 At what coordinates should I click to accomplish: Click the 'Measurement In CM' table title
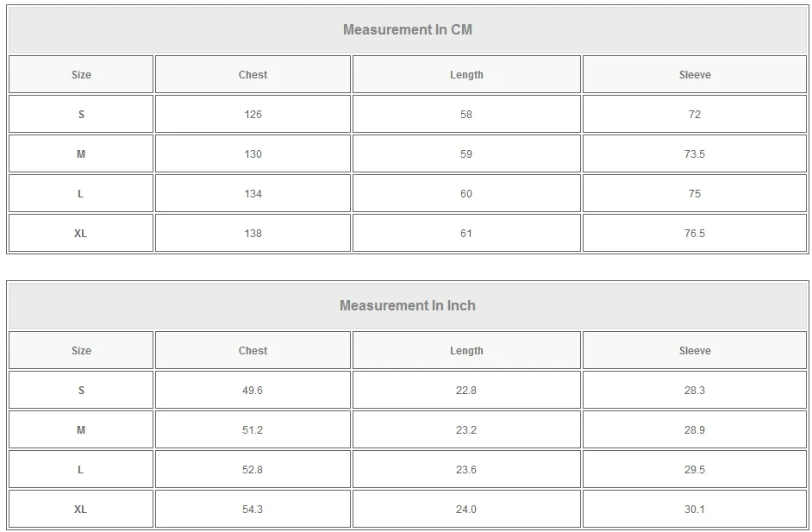point(408,30)
